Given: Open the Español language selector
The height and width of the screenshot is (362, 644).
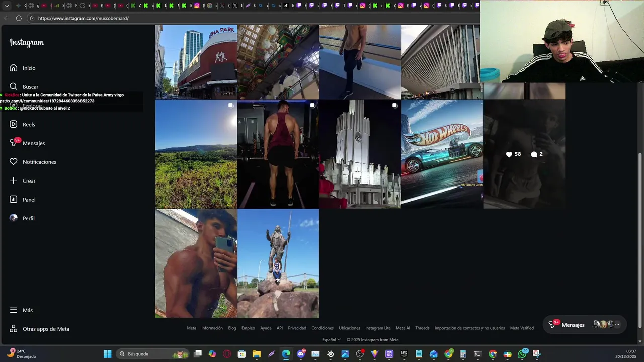Looking at the screenshot, I should coord(332,340).
